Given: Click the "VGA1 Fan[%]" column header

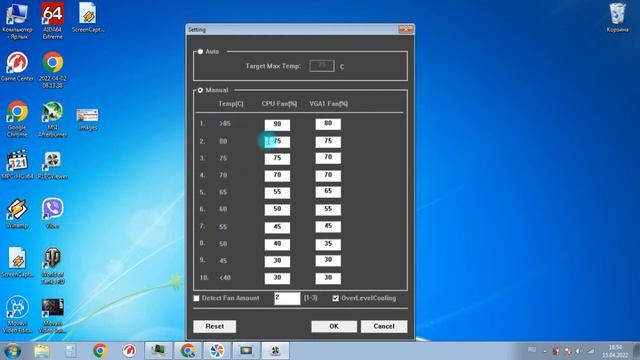Looking at the screenshot, I should [x=329, y=104].
